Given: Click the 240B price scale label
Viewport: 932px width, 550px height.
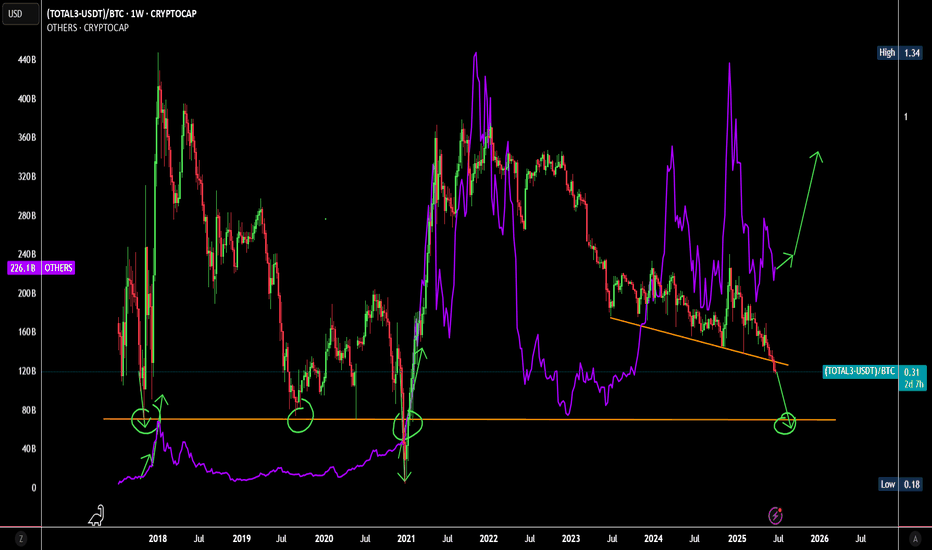Looking at the screenshot, I should point(27,254).
